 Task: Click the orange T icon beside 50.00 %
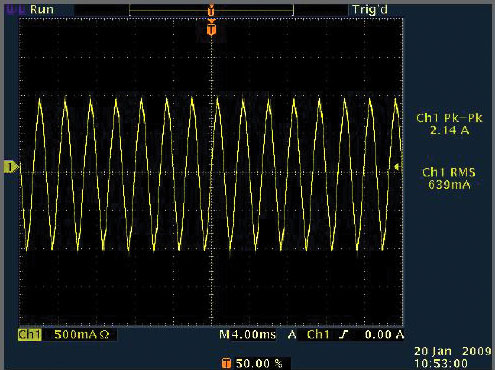pyautogui.click(x=226, y=363)
